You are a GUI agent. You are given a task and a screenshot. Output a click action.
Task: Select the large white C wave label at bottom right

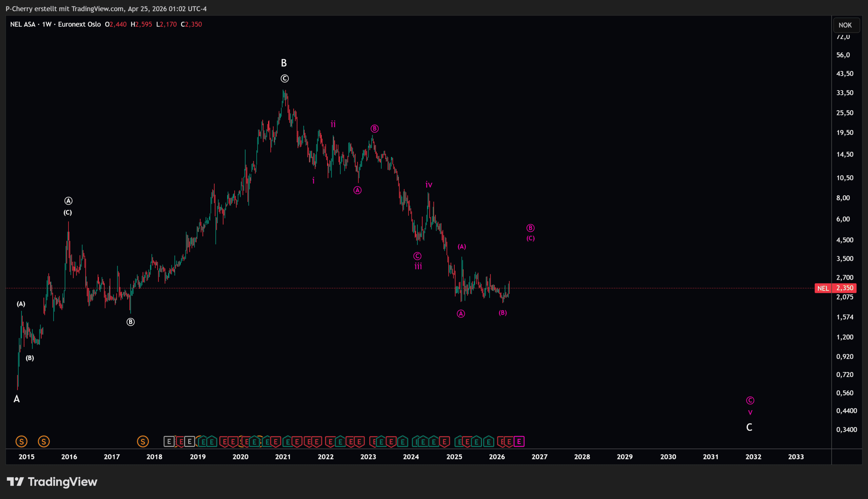749,427
